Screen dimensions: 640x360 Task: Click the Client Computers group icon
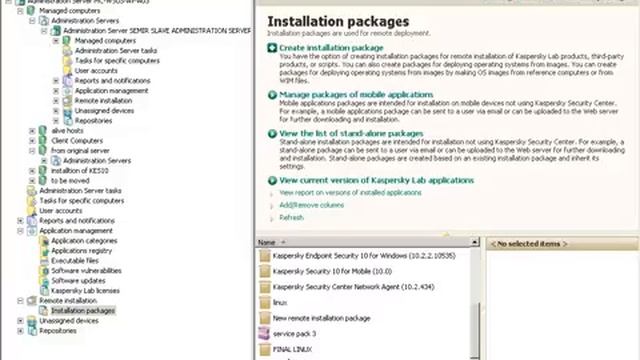[x=43, y=140]
